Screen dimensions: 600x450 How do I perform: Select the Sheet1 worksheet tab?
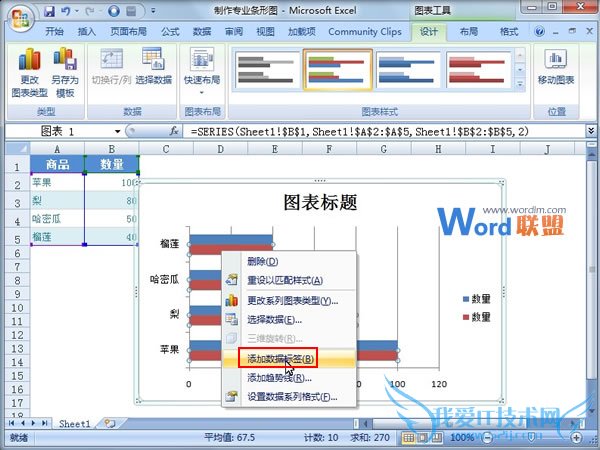point(75,424)
